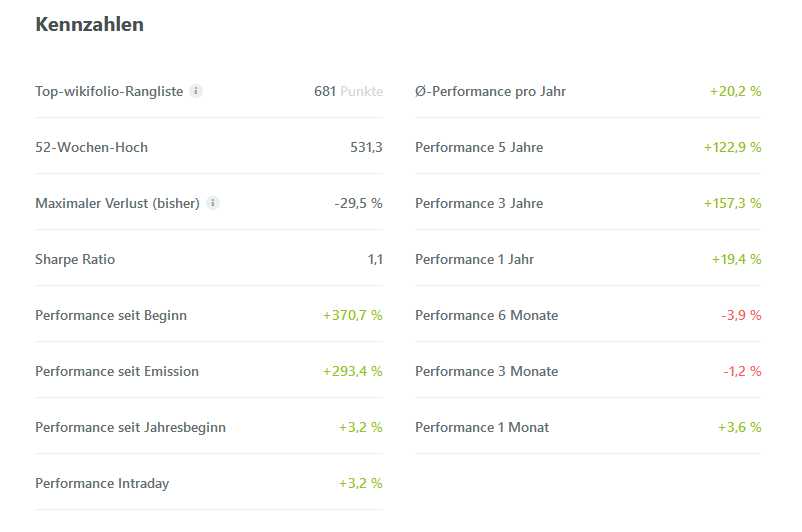
Task: Click the +370,7 % performance value
Action: (352, 315)
